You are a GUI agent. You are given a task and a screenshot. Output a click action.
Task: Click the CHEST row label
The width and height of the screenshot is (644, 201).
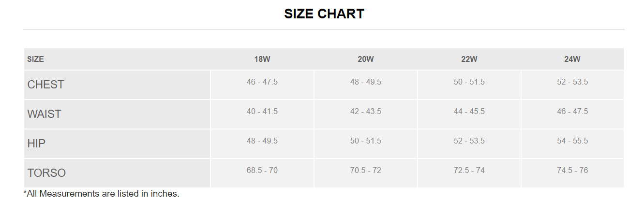point(46,85)
